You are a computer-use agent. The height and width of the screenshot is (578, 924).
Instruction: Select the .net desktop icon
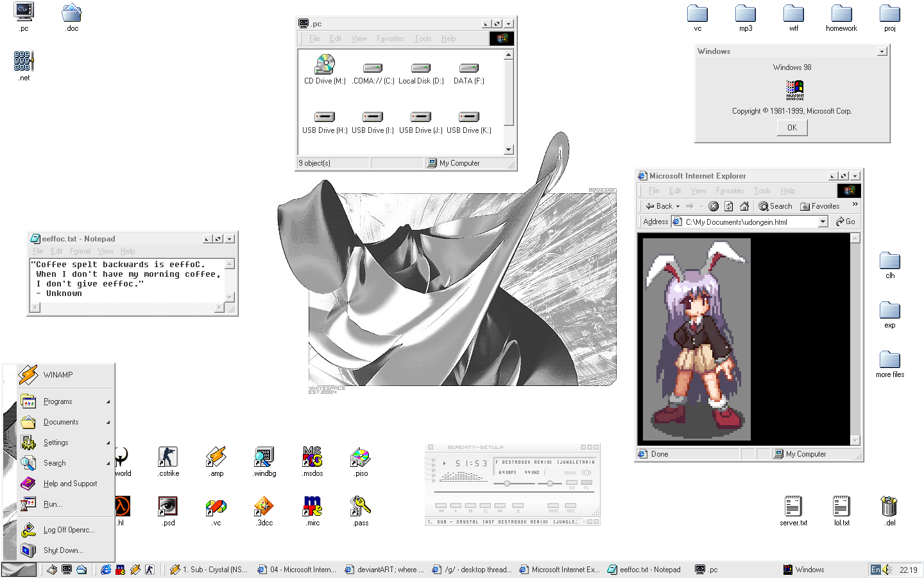(24, 66)
